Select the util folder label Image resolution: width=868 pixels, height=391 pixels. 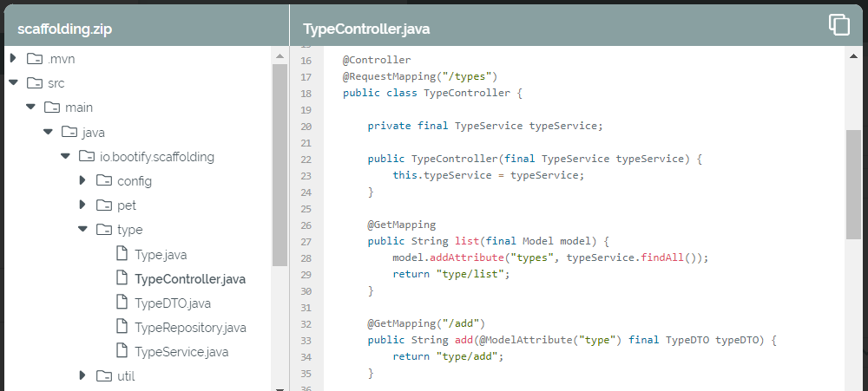[x=126, y=376]
